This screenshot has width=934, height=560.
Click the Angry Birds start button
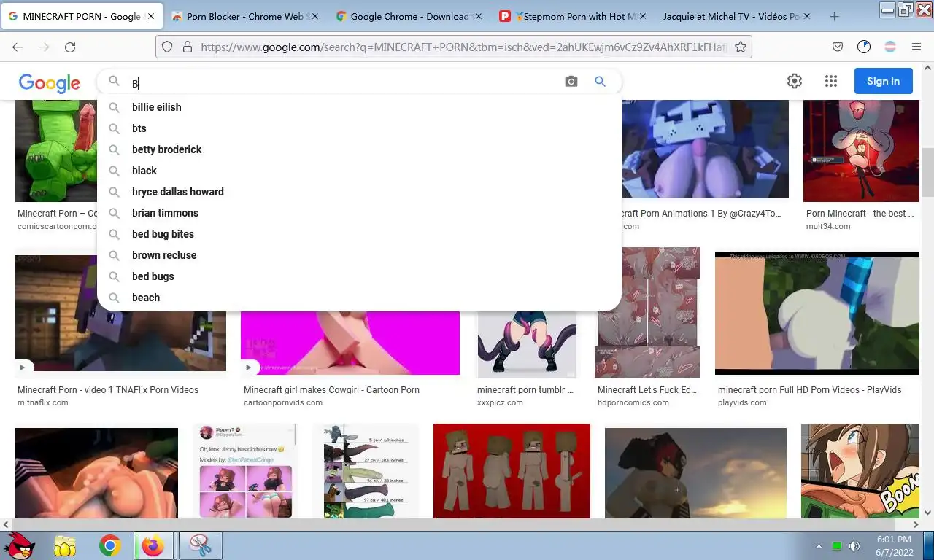pos(19,545)
